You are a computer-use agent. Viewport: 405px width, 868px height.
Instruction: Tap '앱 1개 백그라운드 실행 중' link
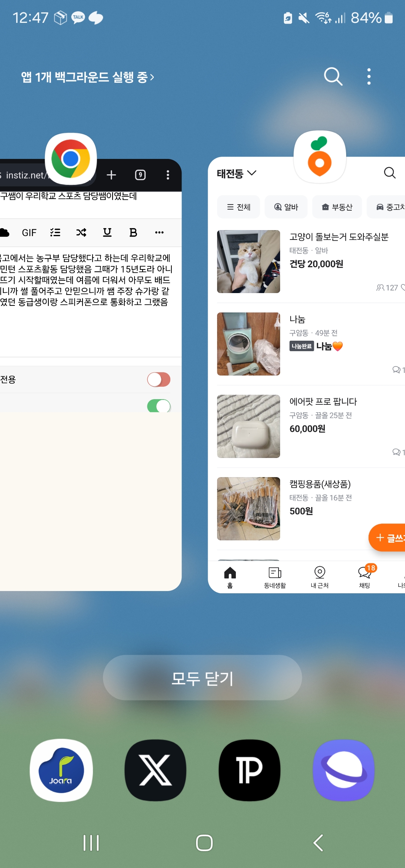(x=87, y=77)
